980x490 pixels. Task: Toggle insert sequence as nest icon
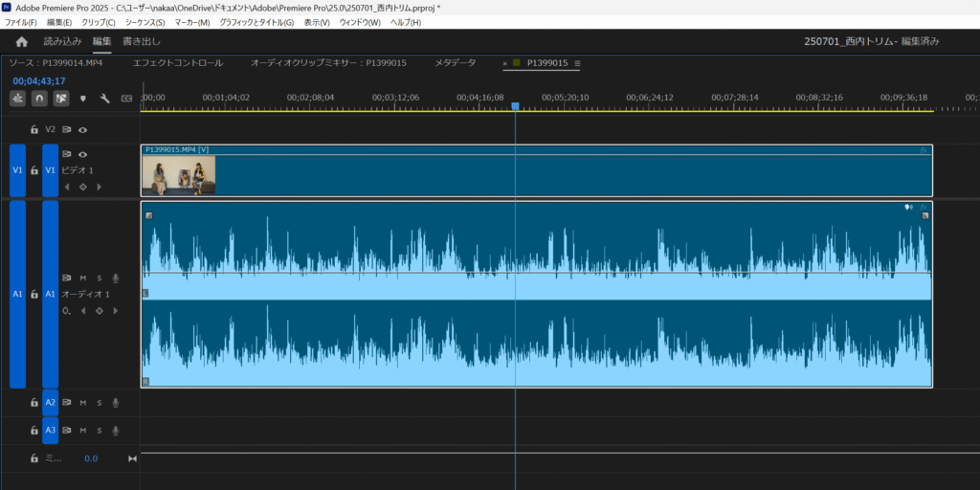pyautogui.click(x=18, y=98)
